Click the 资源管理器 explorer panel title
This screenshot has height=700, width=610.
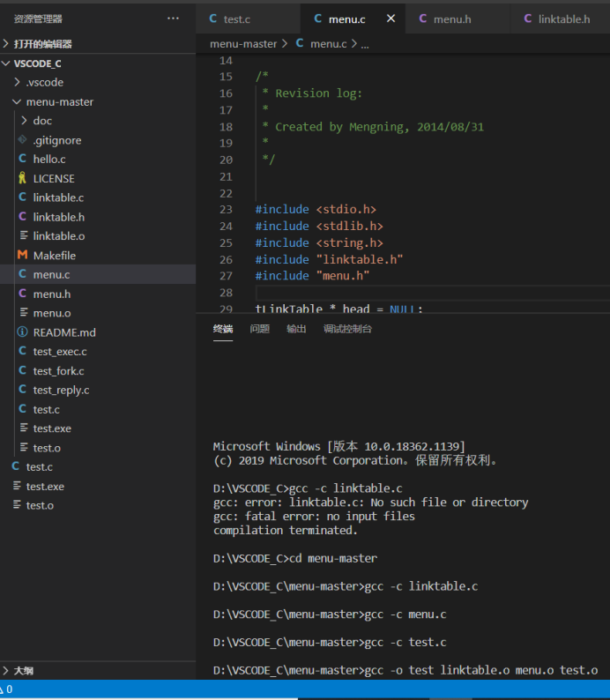click(x=38, y=19)
